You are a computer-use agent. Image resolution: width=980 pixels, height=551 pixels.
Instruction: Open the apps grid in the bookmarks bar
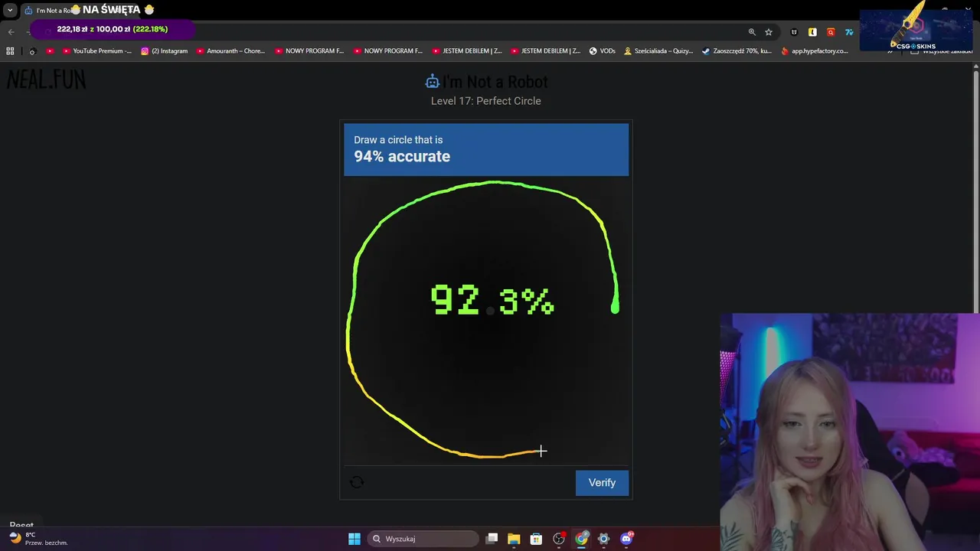[10, 51]
